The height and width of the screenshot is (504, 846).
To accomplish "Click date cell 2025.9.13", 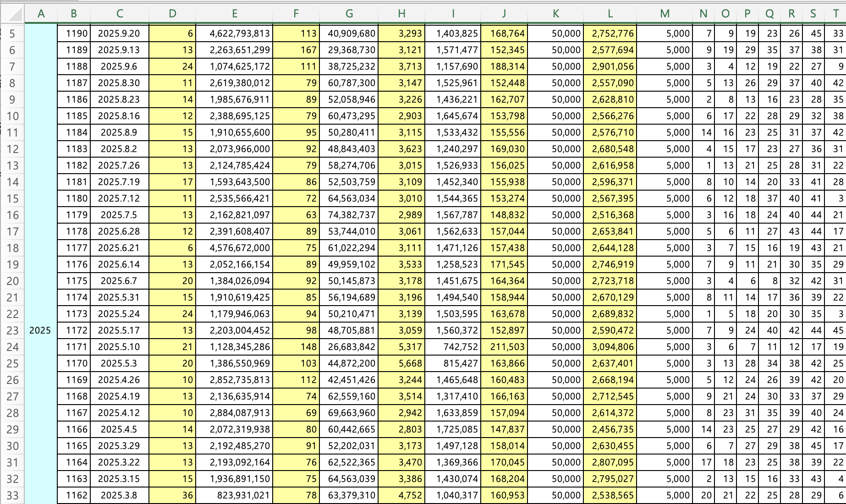I will point(120,50).
